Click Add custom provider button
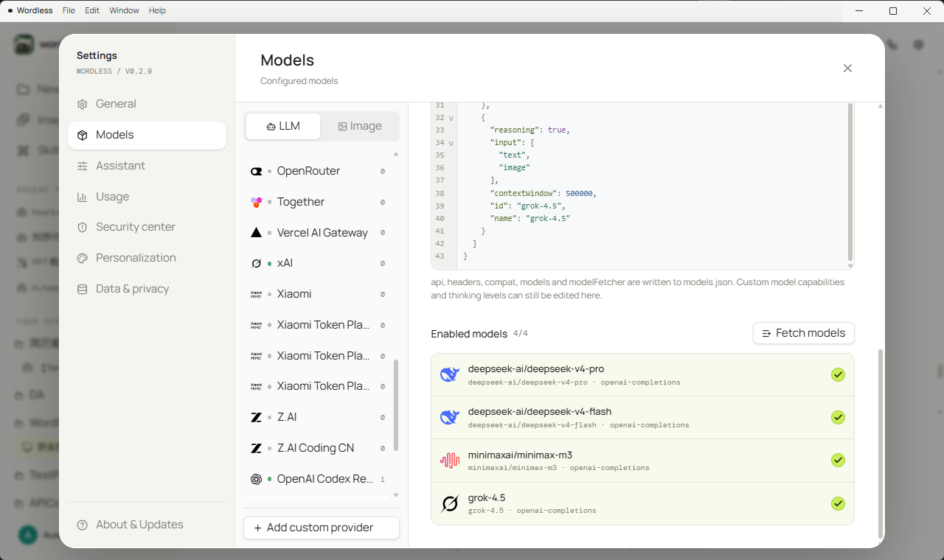This screenshot has width=944, height=560. coord(322,528)
